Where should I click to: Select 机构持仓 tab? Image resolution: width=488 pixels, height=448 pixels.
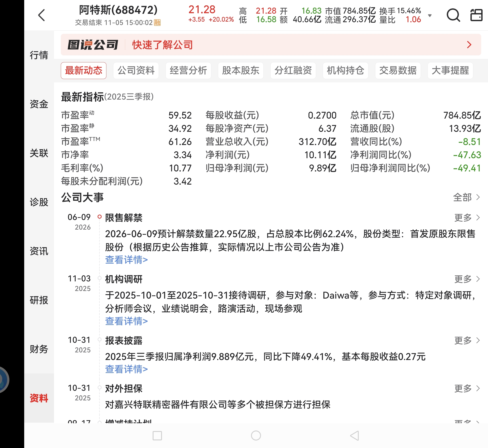point(345,71)
